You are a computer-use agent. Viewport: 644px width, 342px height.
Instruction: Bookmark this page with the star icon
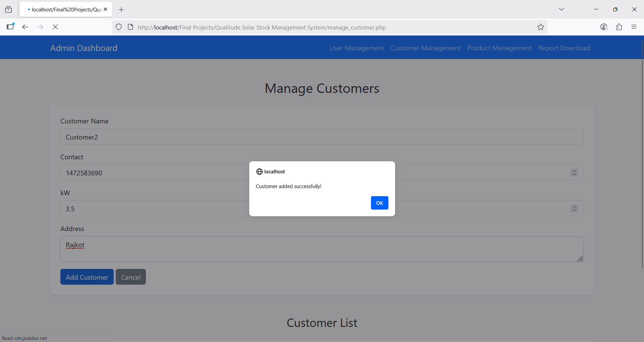click(540, 27)
